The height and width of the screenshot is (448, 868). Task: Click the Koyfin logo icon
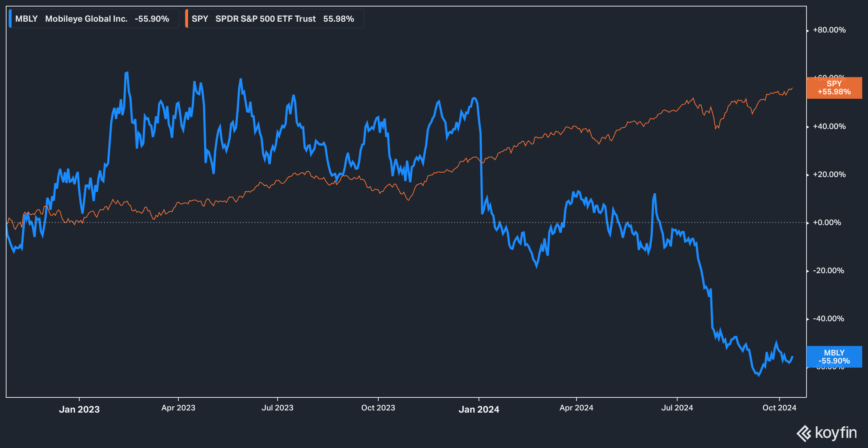(x=804, y=433)
